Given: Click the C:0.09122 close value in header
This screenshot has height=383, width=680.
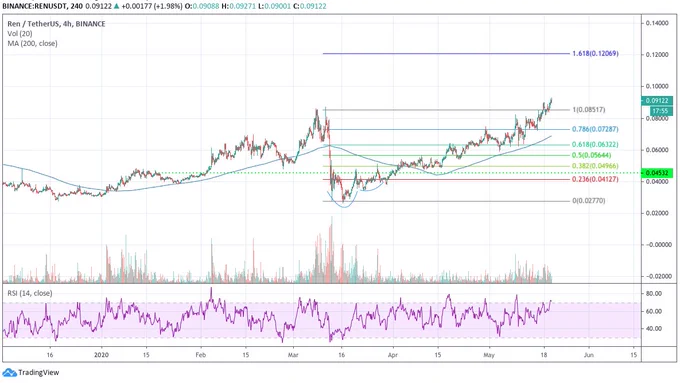Looking at the screenshot, I should (x=310, y=6).
